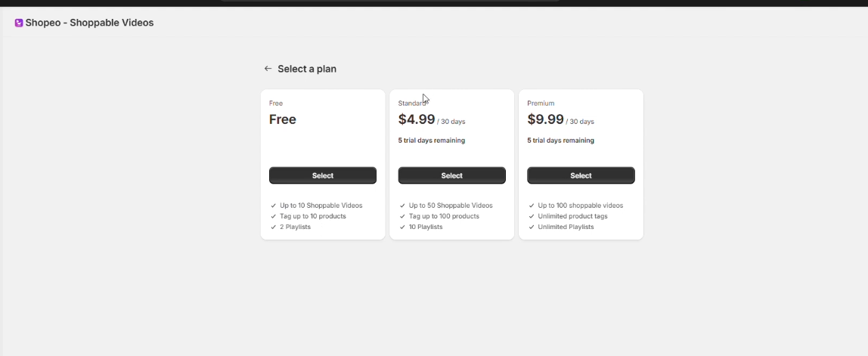Click trial days remaining text in Standard card

[x=432, y=141]
